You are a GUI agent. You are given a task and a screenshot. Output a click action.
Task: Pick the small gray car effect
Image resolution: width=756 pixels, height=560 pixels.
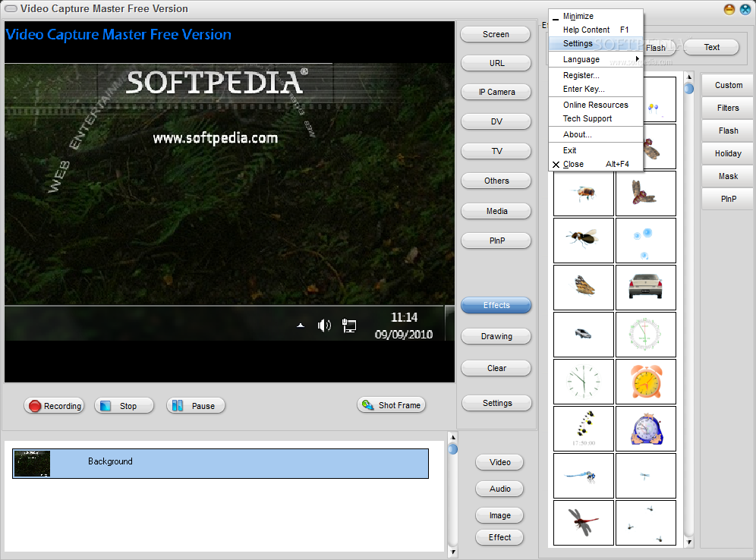[x=584, y=335]
